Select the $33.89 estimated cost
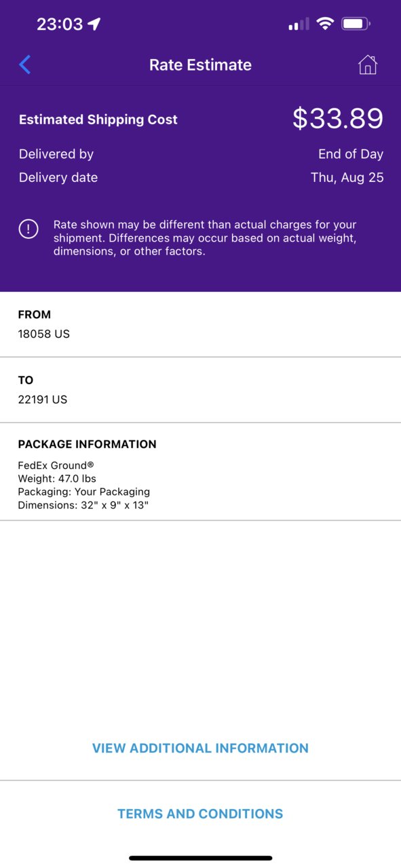This screenshot has width=401, height=868. 338,119
